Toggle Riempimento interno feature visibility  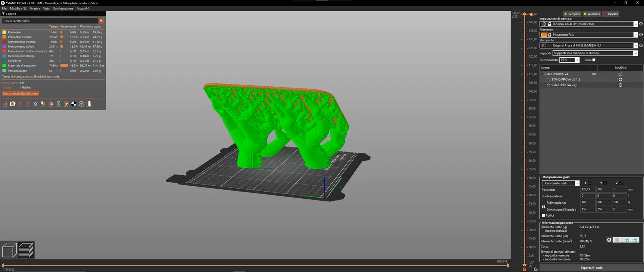pyautogui.click(x=4, y=42)
